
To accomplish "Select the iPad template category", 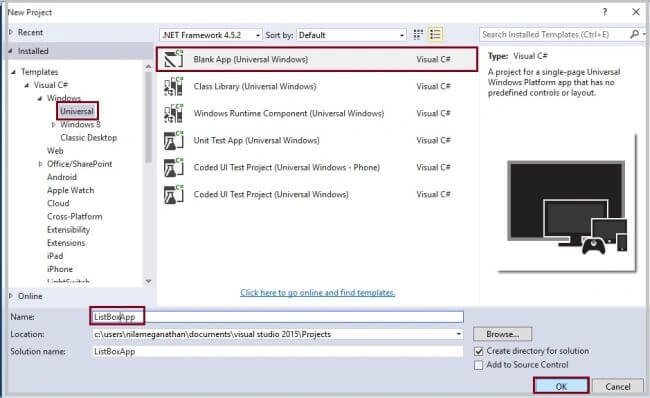I will click(55, 256).
